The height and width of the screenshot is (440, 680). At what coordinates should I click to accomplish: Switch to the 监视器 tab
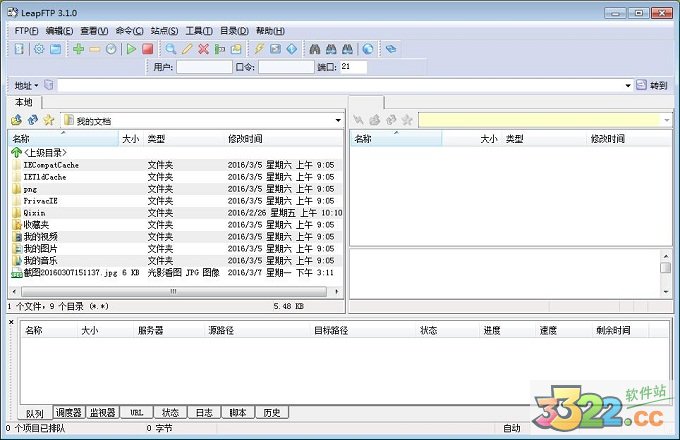point(102,412)
